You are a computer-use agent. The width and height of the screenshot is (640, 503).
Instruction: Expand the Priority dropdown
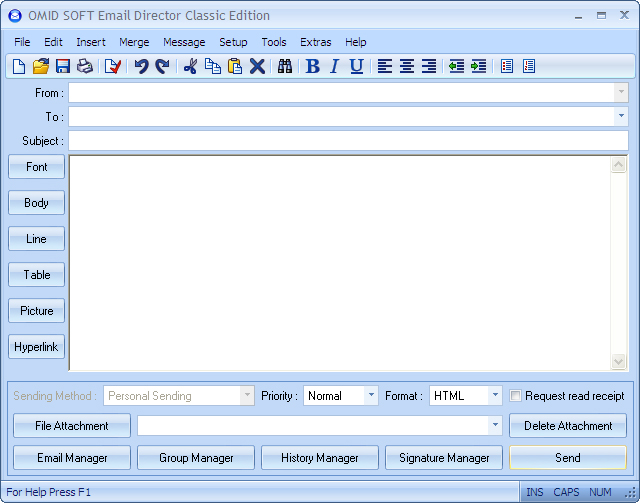371,396
